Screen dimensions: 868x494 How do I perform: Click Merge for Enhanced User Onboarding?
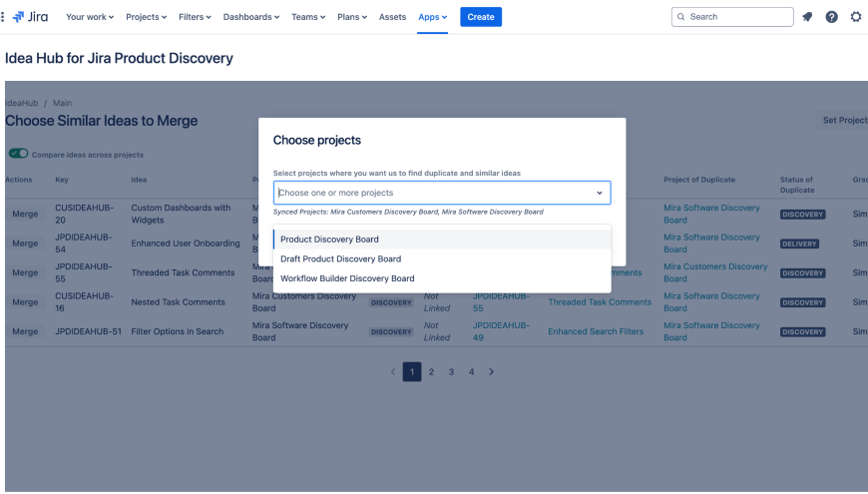25,244
